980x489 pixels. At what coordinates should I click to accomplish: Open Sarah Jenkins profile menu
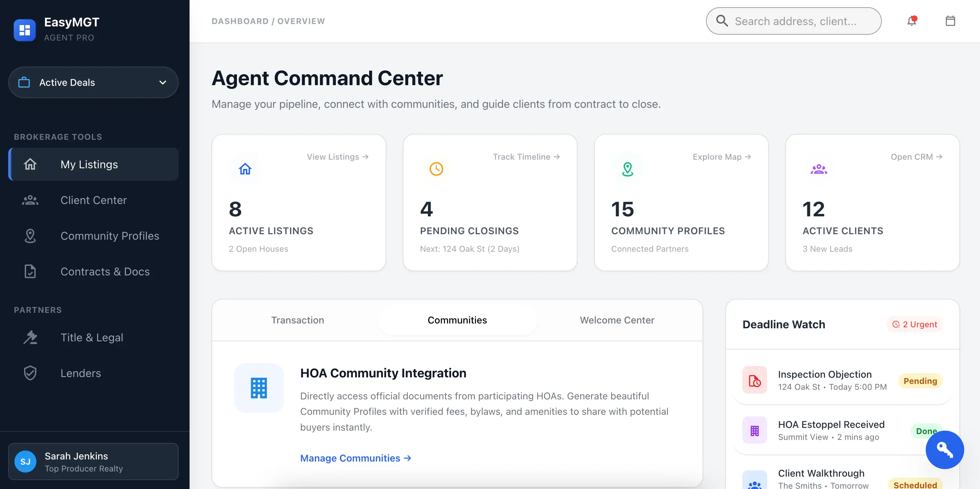93,462
